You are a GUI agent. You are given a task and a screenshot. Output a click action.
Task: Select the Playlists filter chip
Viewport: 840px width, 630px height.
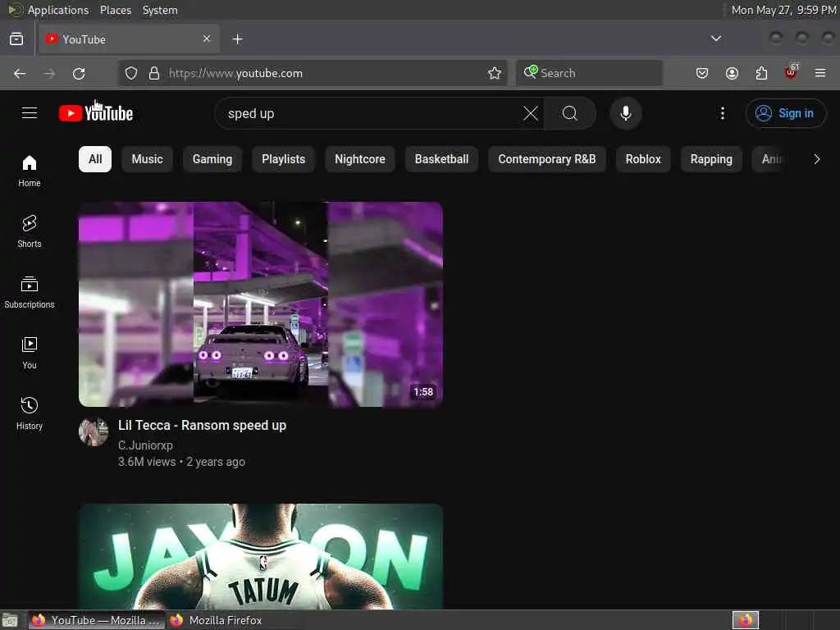(x=283, y=159)
